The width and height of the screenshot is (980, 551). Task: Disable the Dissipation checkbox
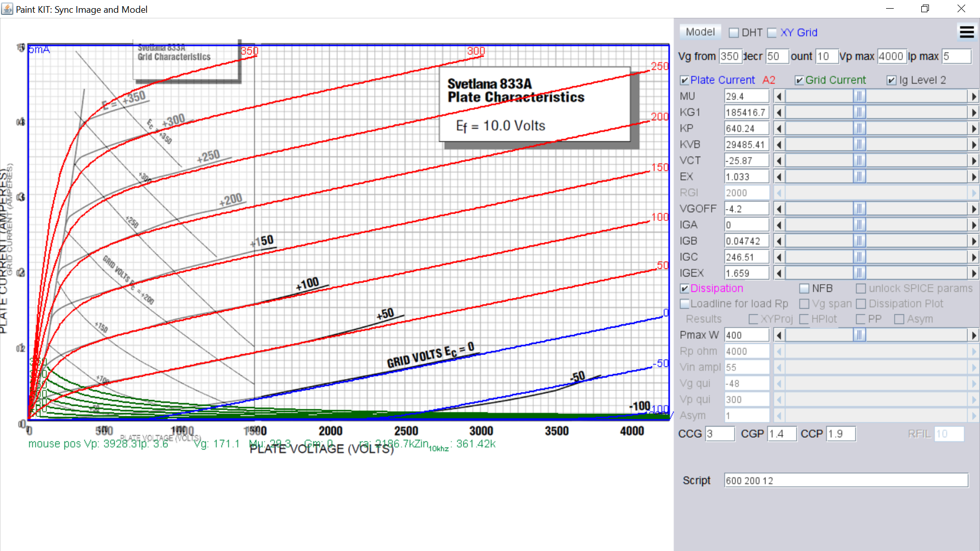(684, 289)
